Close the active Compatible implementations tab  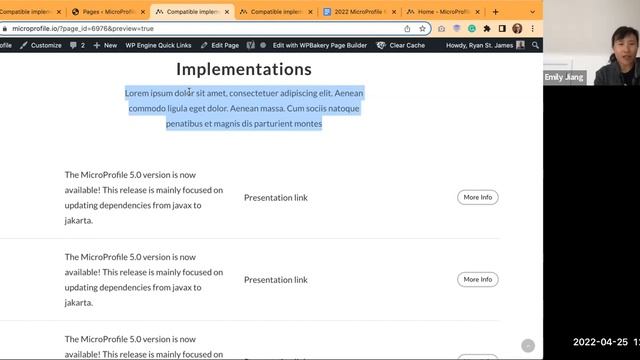227,12
